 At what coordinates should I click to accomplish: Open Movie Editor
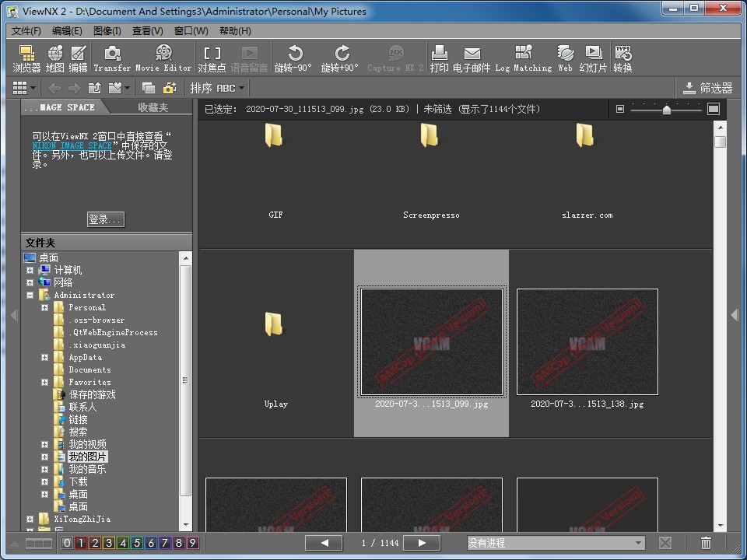[x=163, y=58]
